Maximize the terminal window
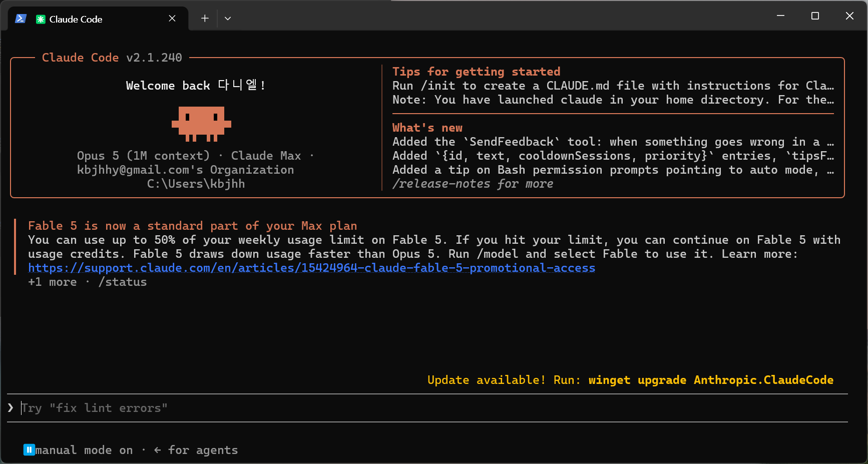868x464 pixels. tap(815, 16)
